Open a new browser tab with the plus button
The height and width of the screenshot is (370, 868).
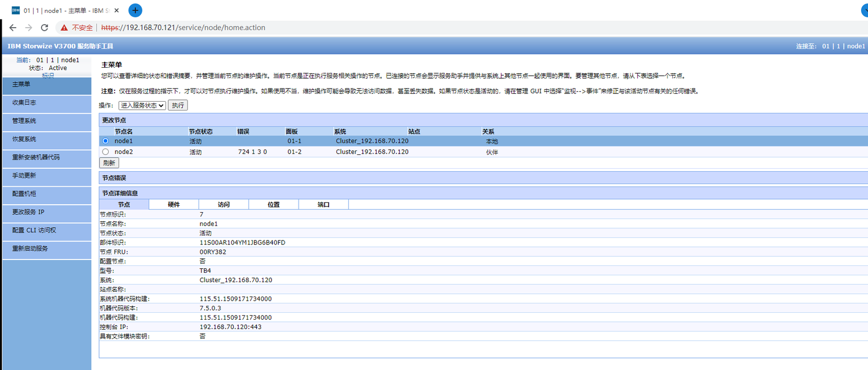tap(135, 10)
